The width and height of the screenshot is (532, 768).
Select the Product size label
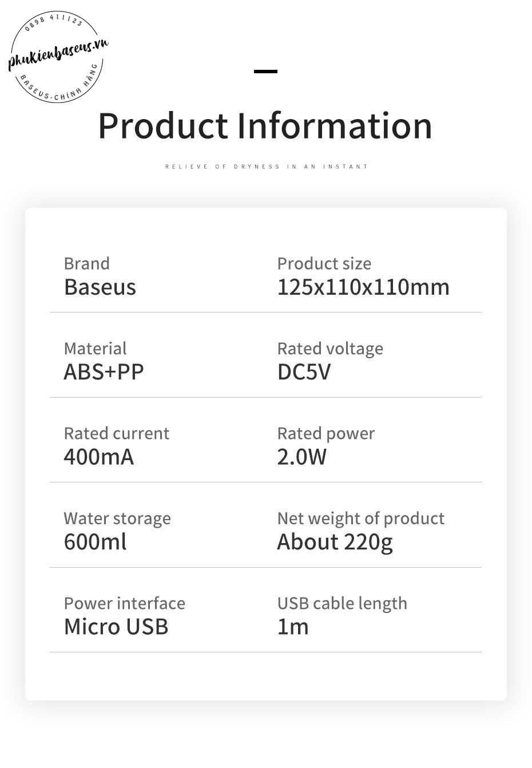pyautogui.click(x=324, y=263)
